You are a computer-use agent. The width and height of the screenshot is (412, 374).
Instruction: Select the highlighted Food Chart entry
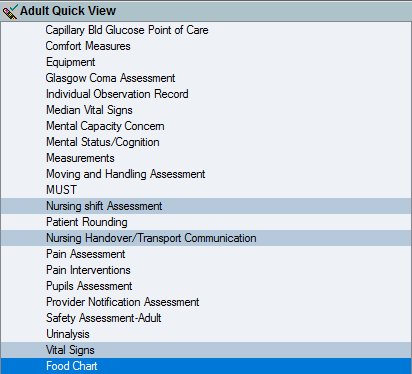click(206, 366)
